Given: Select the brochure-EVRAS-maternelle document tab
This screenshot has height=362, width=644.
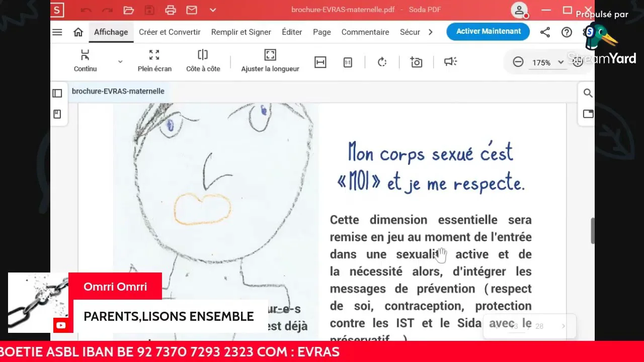Looking at the screenshot, I should coord(118,91).
